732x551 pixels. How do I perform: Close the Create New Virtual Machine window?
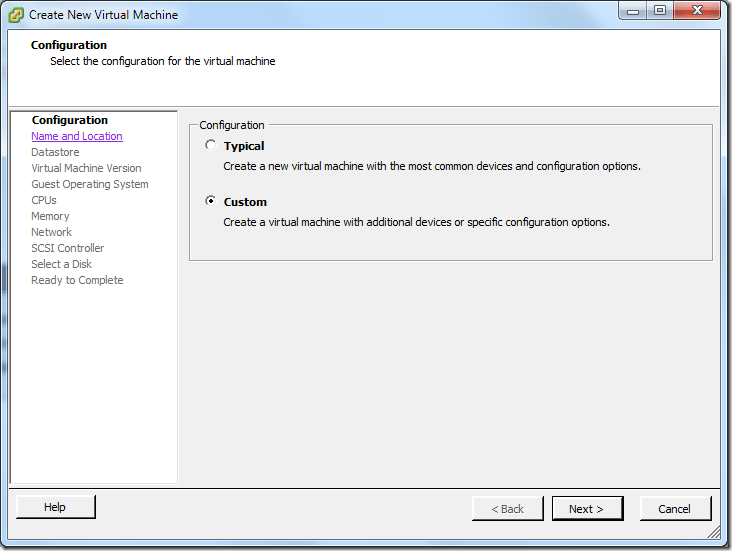click(697, 11)
